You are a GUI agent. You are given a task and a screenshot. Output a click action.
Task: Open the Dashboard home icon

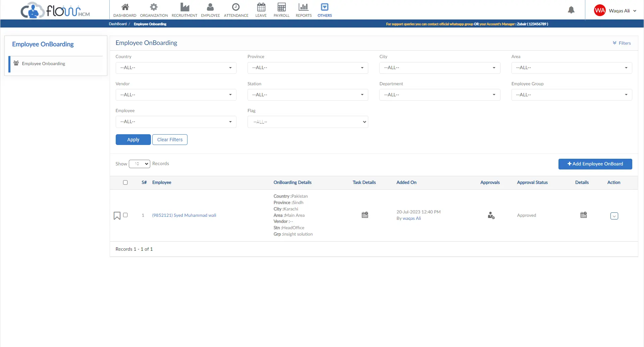pyautogui.click(x=125, y=7)
